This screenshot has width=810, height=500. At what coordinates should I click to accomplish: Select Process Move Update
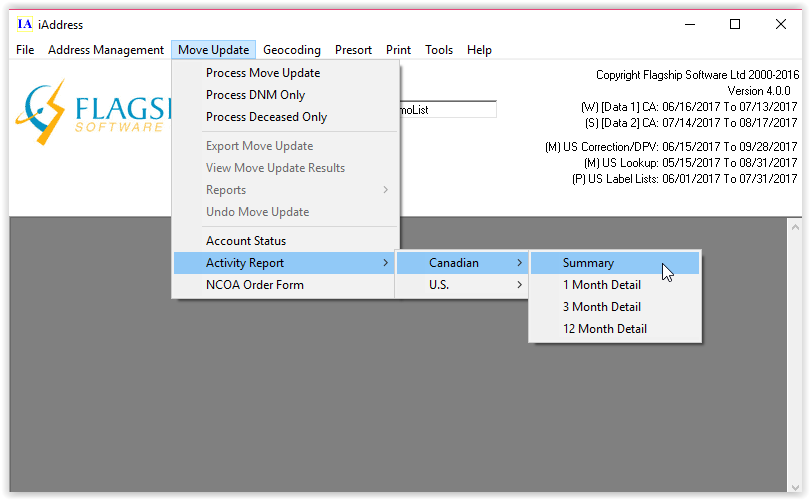coord(263,73)
